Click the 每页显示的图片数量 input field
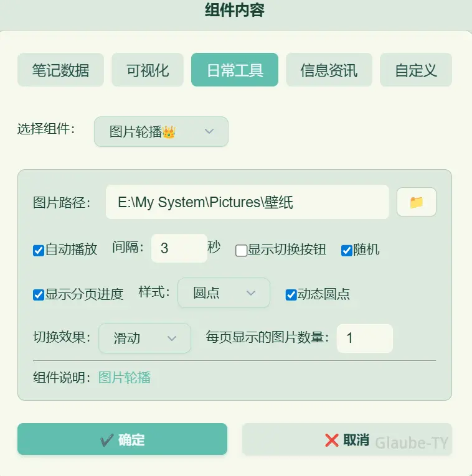The image size is (472, 476). pos(365,338)
